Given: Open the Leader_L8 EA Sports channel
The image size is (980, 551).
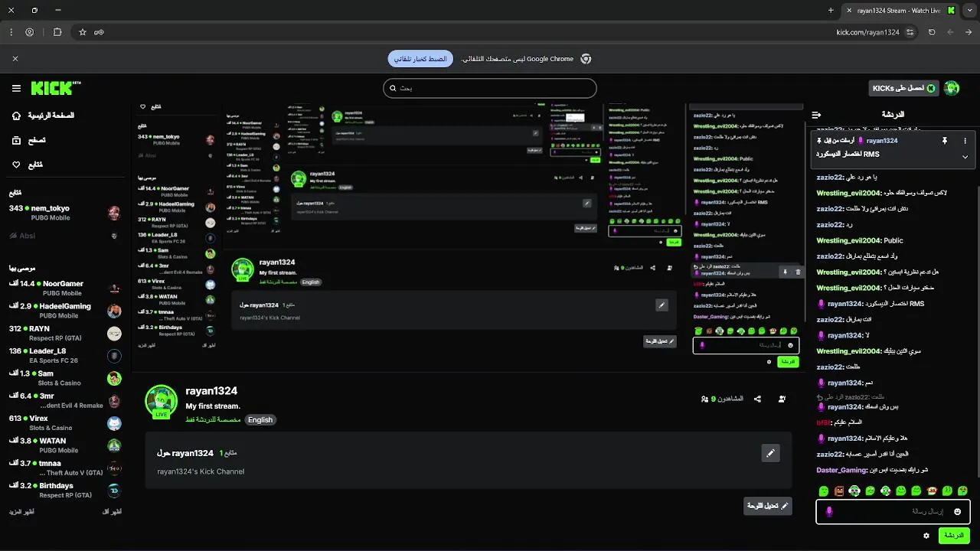Looking at the screenshot, I should pos(65,355).
